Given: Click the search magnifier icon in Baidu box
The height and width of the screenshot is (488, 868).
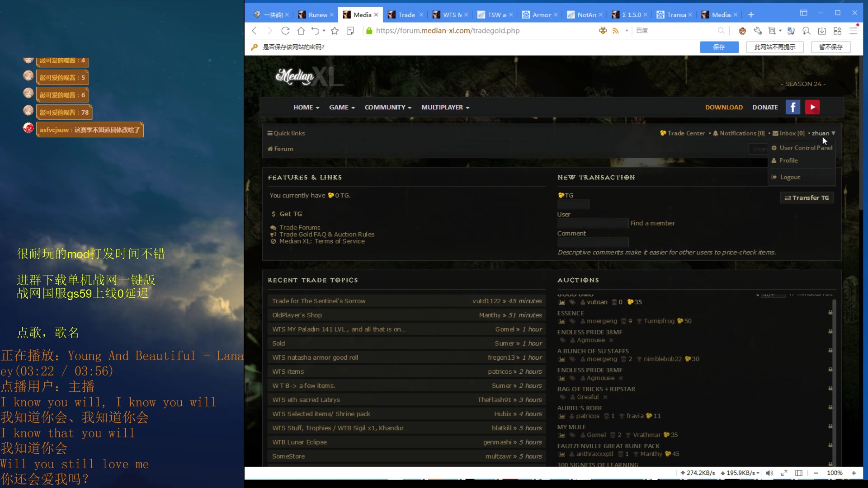Looking at the screenshot, I should tap(721, 31).
